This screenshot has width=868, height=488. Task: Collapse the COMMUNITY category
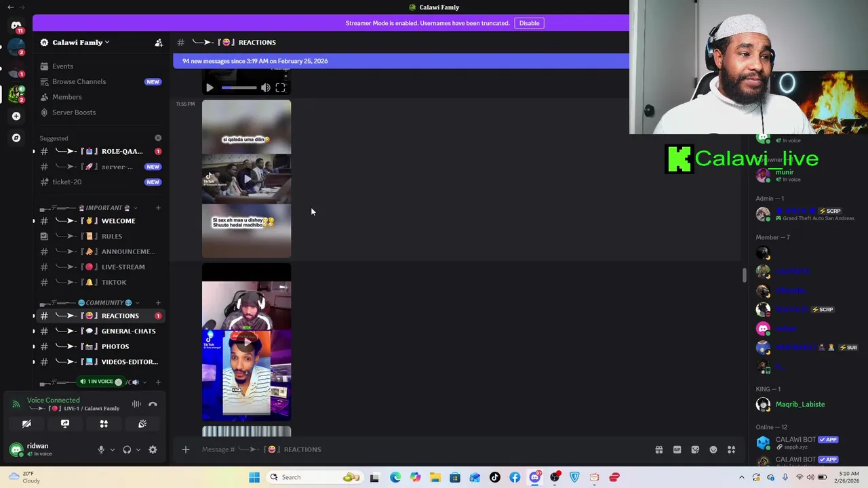[106, 303]
